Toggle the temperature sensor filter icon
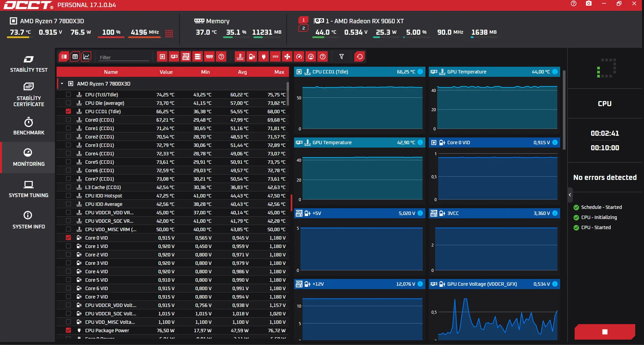Viewport: 644px width, 345px height. click(240, 57)
